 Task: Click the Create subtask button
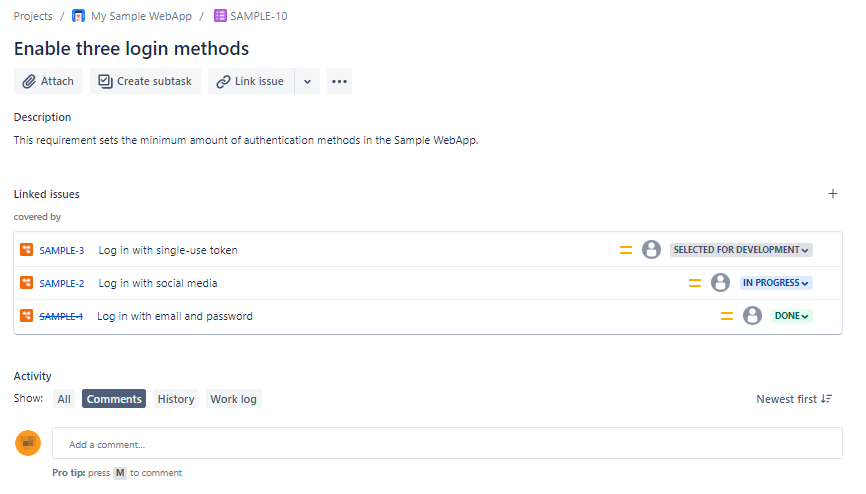click(145, 82)
